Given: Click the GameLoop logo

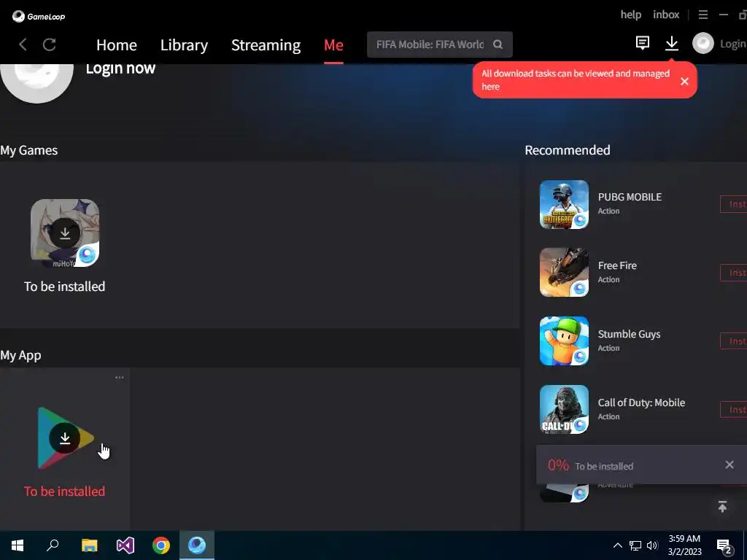Looking at the screenshot, I should pos(38,16).
